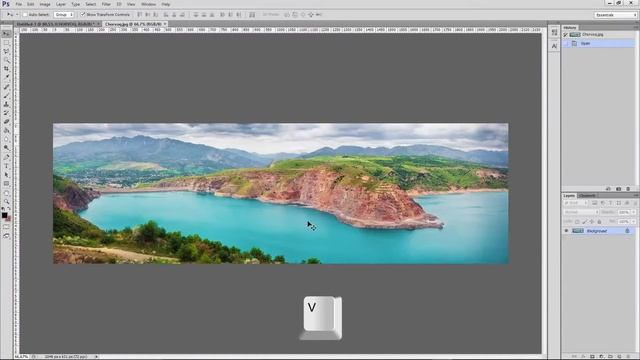The image size is (640, 360).
Task: Open the History panel flyout menu
Action: [636, 27]
